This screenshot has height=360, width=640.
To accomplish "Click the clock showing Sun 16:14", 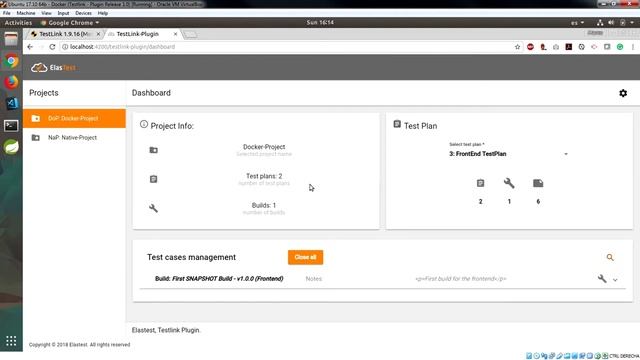I will (320, 22).
